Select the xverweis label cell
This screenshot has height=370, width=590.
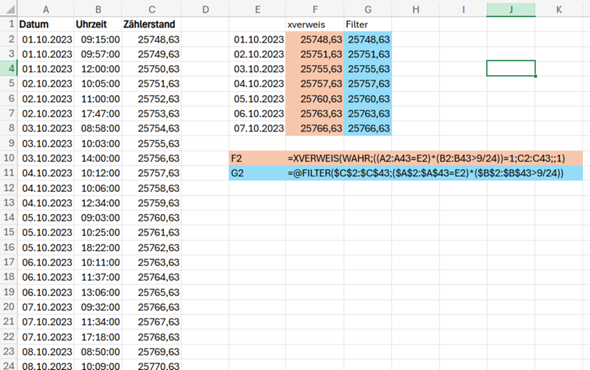[314, 24]
